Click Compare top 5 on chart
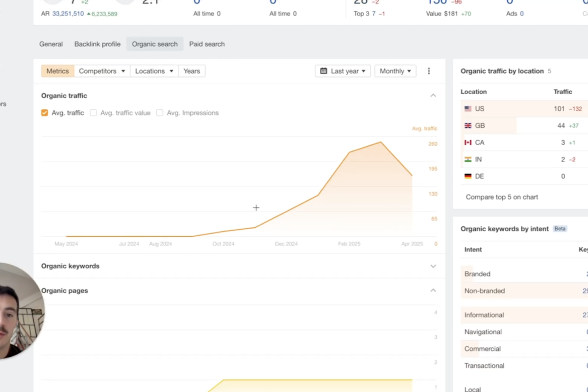Screen dimensions: 588x392 (x=502, y=197)
